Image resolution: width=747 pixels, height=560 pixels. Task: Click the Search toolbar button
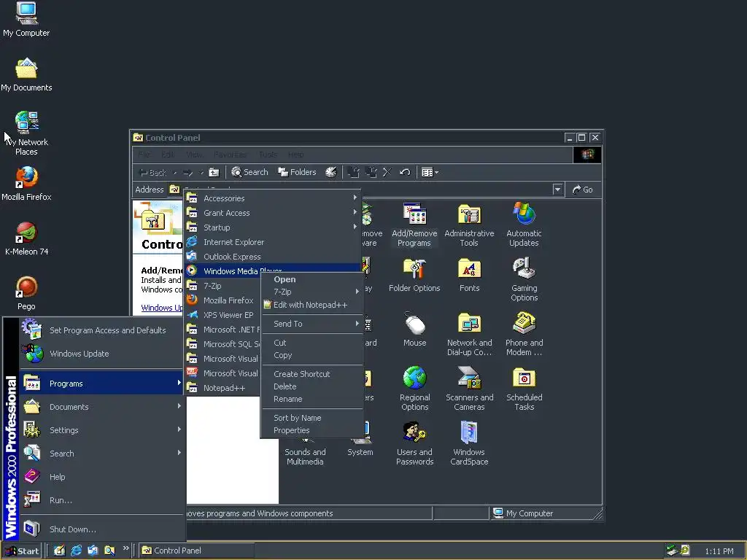click(x=249, y=172)
